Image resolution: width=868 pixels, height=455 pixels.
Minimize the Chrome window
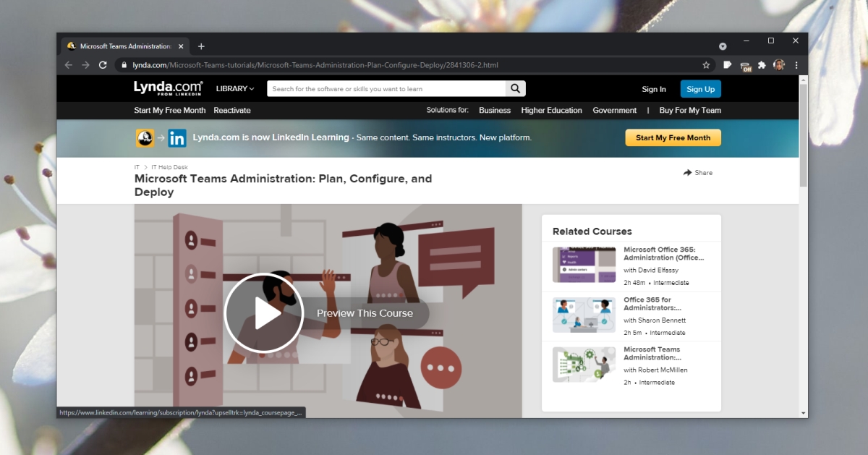[x=746, y=41]
